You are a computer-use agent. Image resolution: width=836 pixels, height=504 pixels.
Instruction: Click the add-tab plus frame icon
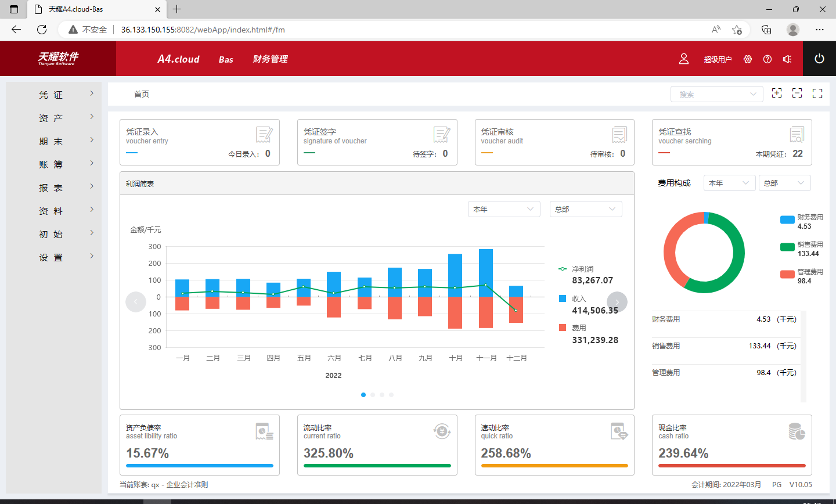click(x=777, y=93)
